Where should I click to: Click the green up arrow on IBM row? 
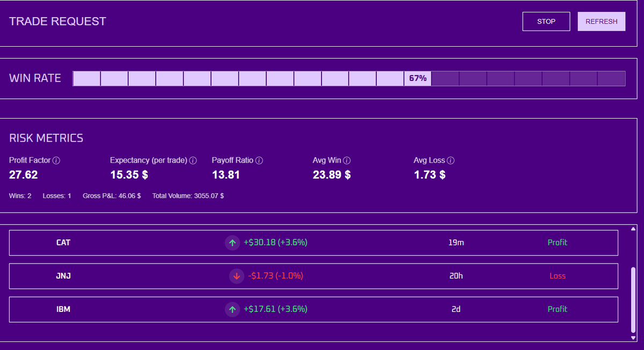coord(232,309)
